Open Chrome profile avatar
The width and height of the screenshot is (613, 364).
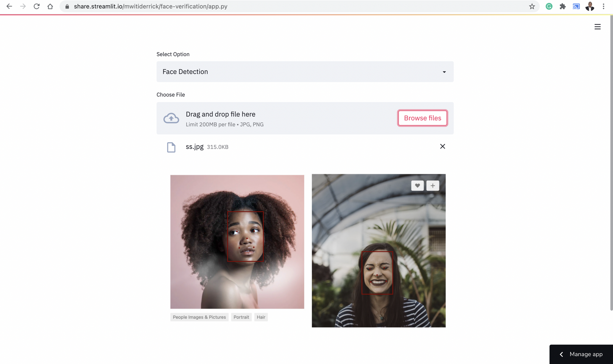[x=590, y=6]
